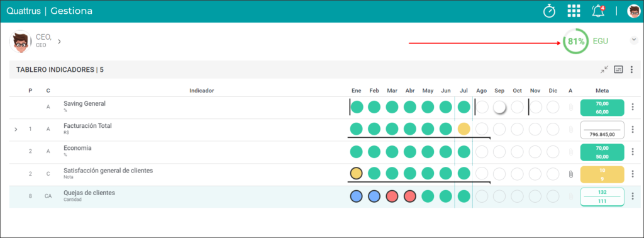The height and width of the screenshot is (238, 644).
Task: Select Quejas de clientes Abr red circle
Action: tap(410, 196)
